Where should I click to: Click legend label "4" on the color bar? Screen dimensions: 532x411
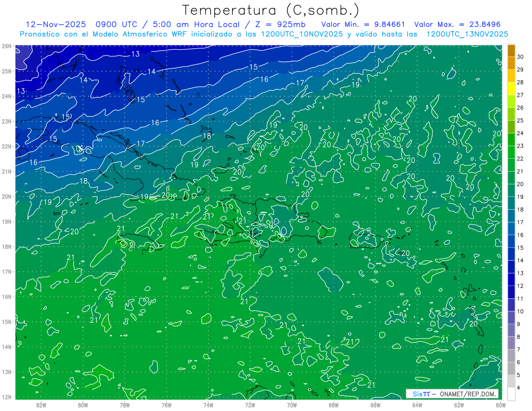point(519,388)
